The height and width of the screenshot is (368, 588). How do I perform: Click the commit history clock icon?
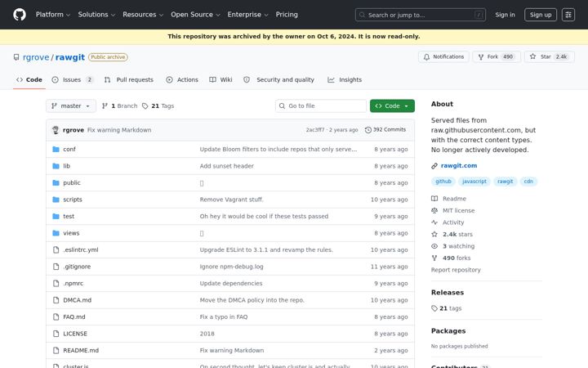coord(368,130)
